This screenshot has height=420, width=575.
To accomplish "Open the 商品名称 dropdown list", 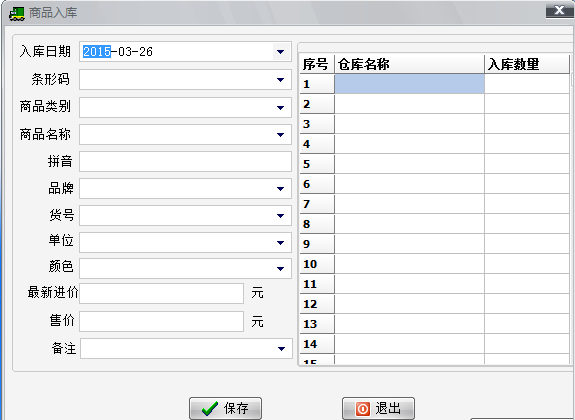I will pos(281,135).
